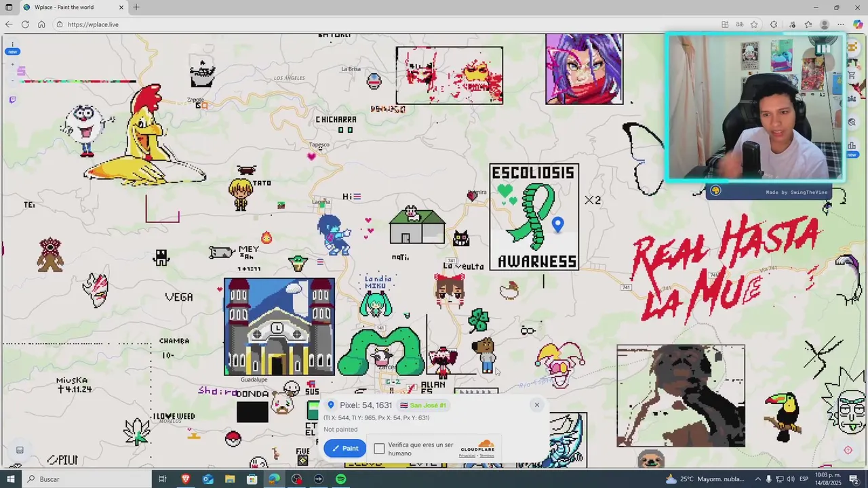
Task: Open browser extensions puzzle icon
Action: pyautogui.click(x=774, y=24)
